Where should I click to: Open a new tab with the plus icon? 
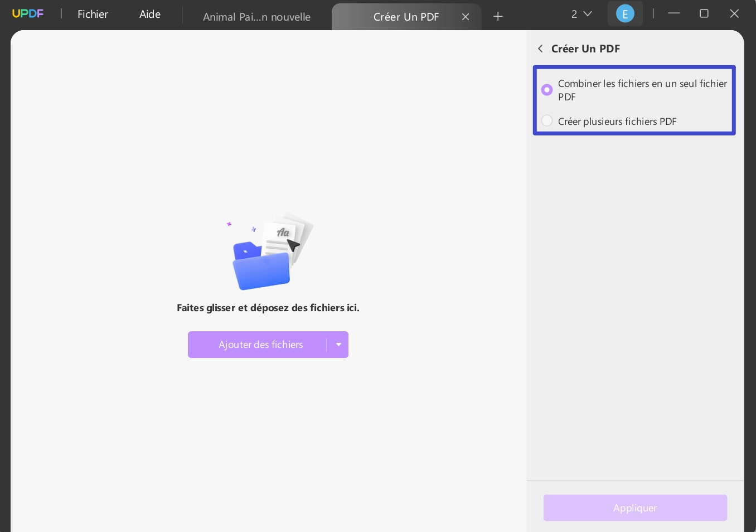(497, 16)
